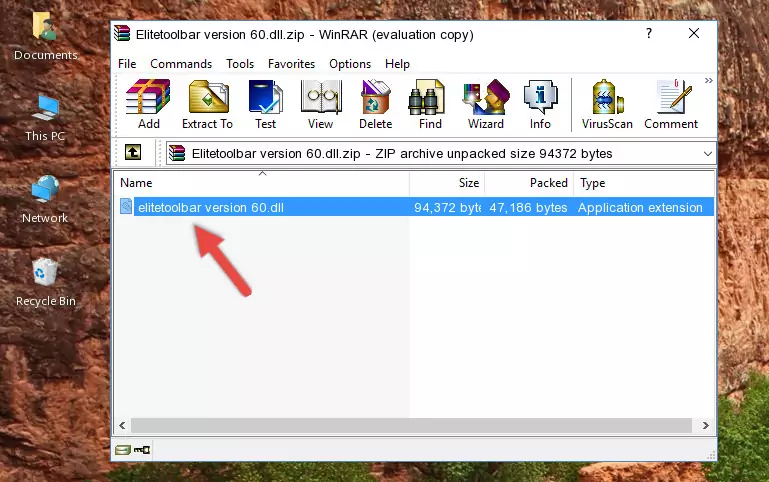The width and height of the screenshot is (769, 482).
Task: Click the question mark help button
Action: [x=649, y=33]
